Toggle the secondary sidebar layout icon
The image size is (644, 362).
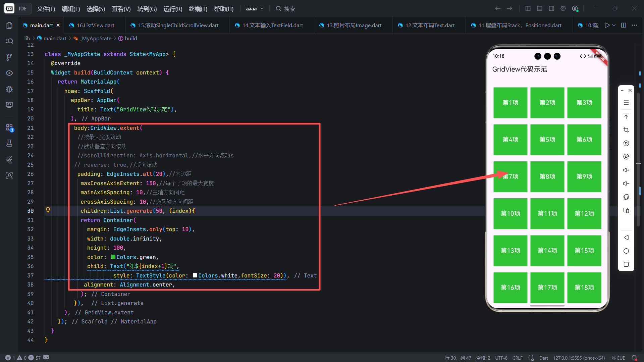click(551, 9)
